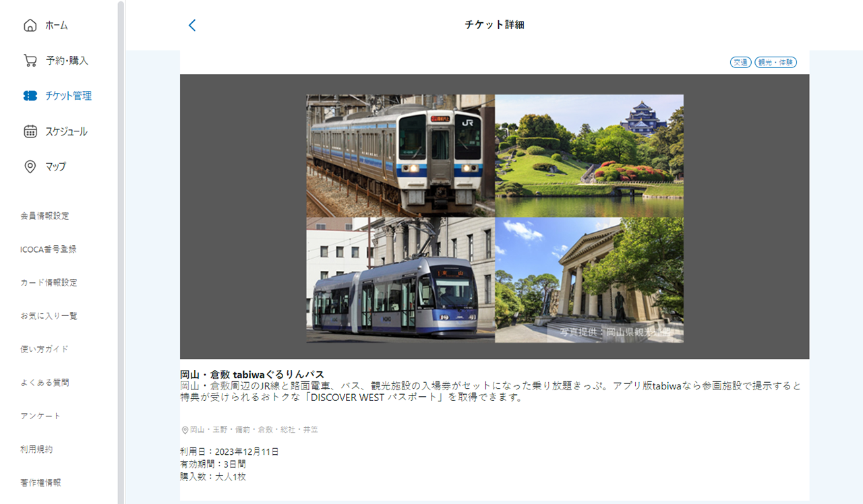
Task: Select カード情報設定 in sidebar
Action: (49, 283)
